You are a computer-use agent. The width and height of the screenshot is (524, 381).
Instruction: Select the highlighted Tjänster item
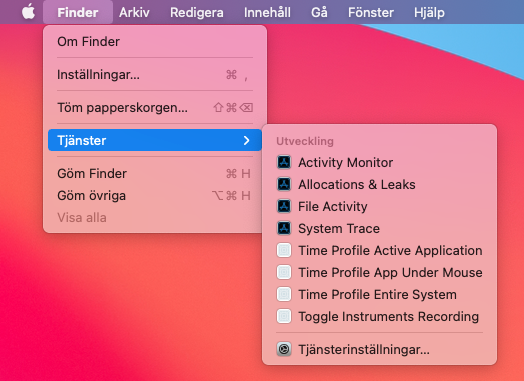click(155, 140)
